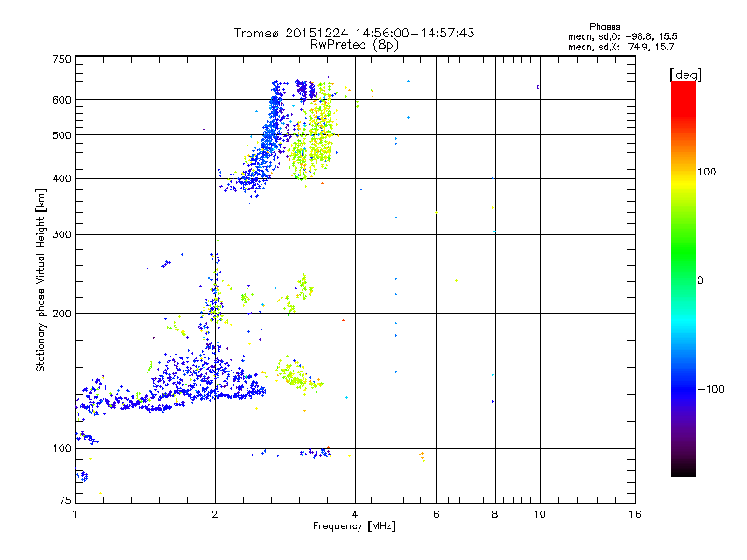Click the x-axis '10' tick label
This screenshot has width=747, height=560.
(x=540, y=514)
